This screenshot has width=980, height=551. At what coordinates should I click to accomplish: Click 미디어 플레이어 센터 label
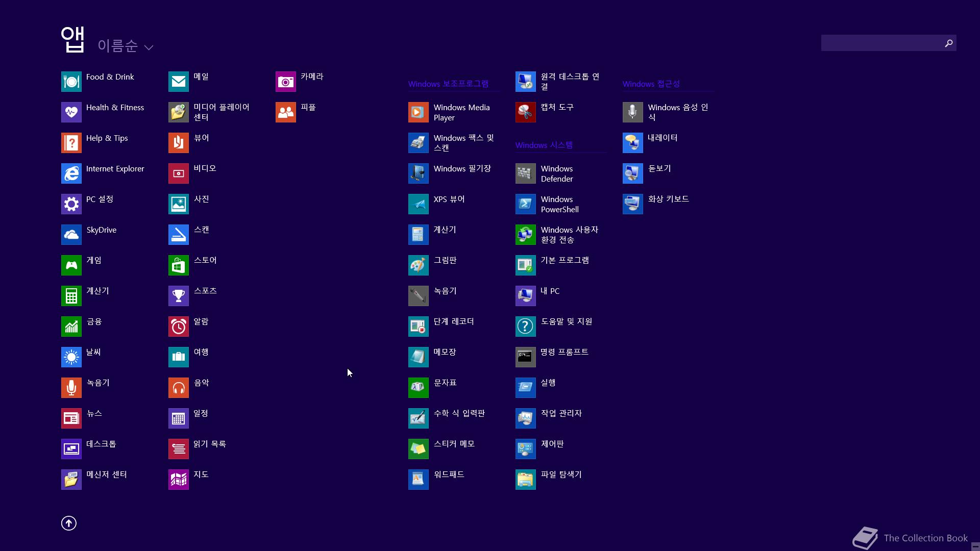click(222, 112)
